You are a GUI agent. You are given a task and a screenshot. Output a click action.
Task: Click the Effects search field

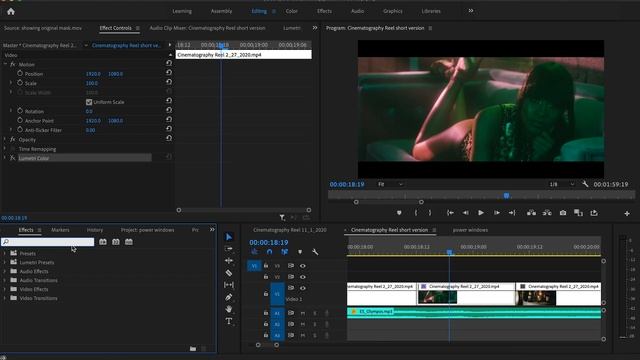tap(48, 242)
